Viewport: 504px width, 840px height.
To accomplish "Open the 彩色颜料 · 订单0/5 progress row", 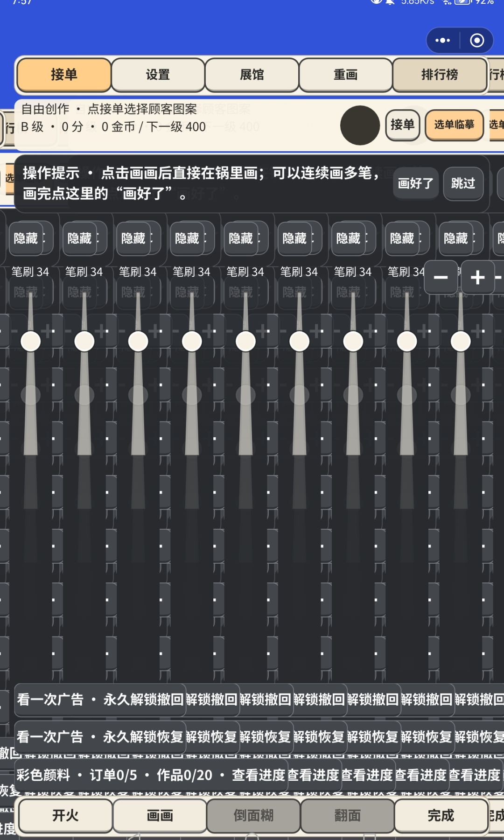I will coord(150,775).
